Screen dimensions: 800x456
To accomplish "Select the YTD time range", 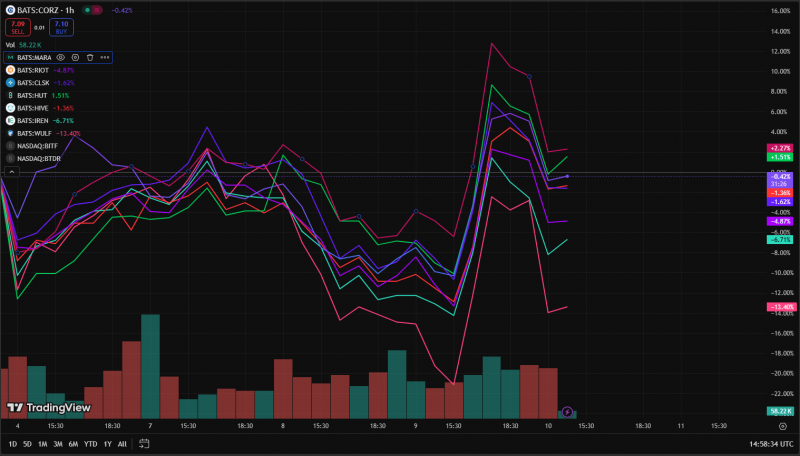I will pos(90,444).
